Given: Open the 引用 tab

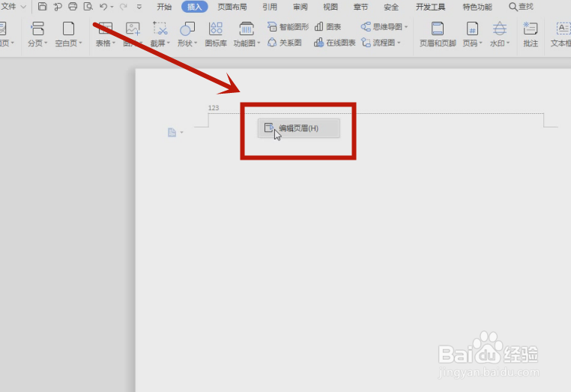Looking at the screenshot, I should tap(270, 7).
